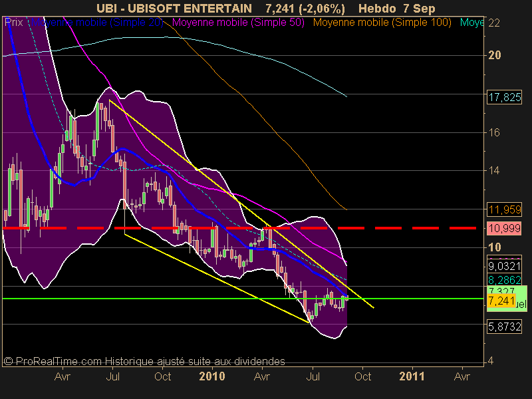Click the 7 Sep date in header
Image resolution: width=532 pixels, height=399 pixels.
419,8
